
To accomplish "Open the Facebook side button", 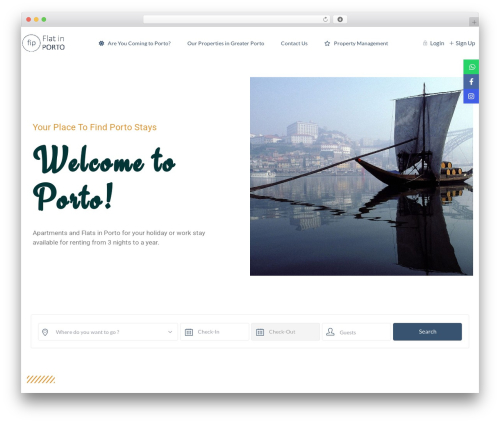I will (x=471, y=81).
